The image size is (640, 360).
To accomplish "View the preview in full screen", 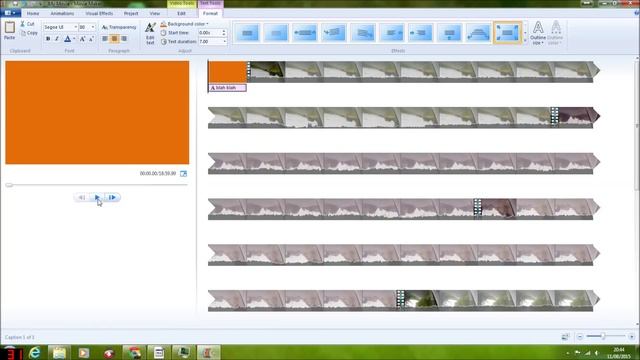I will (x=183, y=173).
